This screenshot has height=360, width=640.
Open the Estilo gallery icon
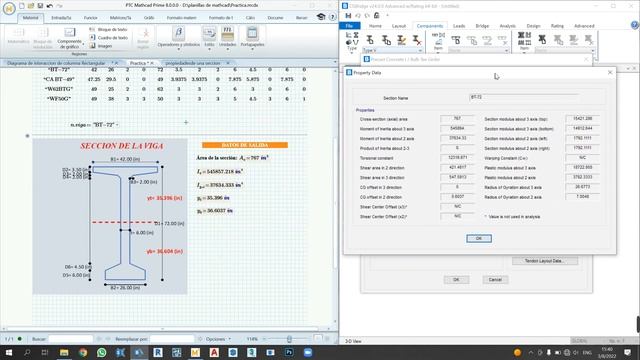(209, 33)
